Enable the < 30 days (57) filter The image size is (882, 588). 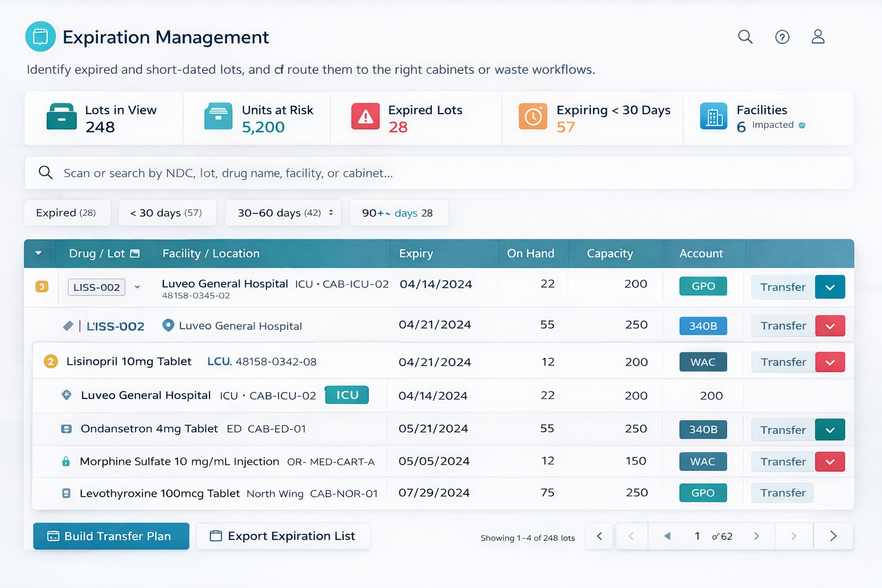[167, 212]
